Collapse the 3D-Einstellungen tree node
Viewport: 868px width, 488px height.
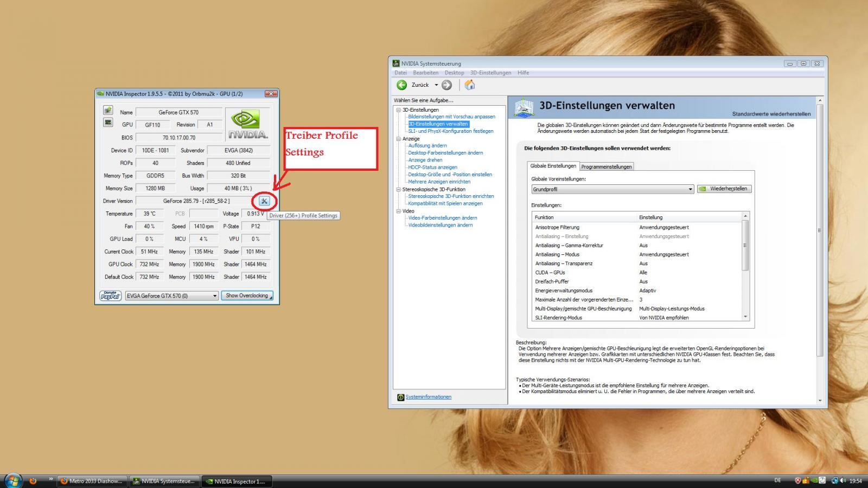(x=399, y=110)
